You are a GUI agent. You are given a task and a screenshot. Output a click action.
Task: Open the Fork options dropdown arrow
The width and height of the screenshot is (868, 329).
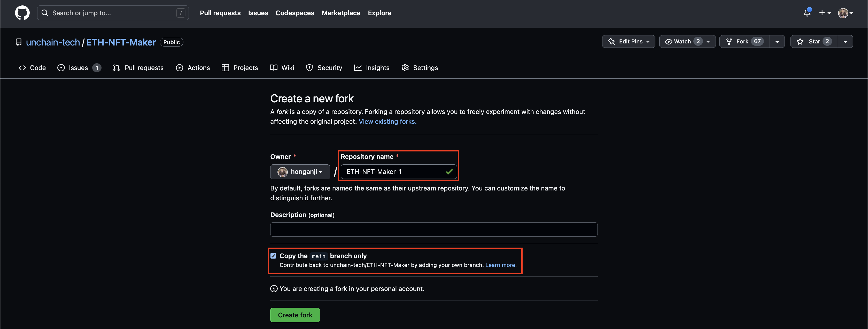tap(777, 41)
